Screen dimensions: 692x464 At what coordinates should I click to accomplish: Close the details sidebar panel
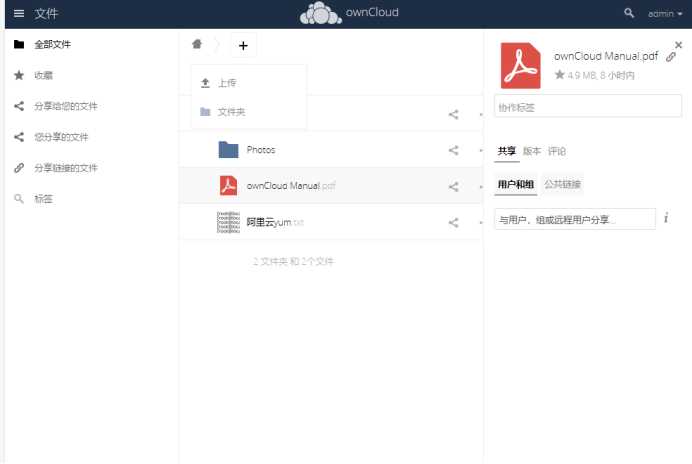click(x=678, y=45)
